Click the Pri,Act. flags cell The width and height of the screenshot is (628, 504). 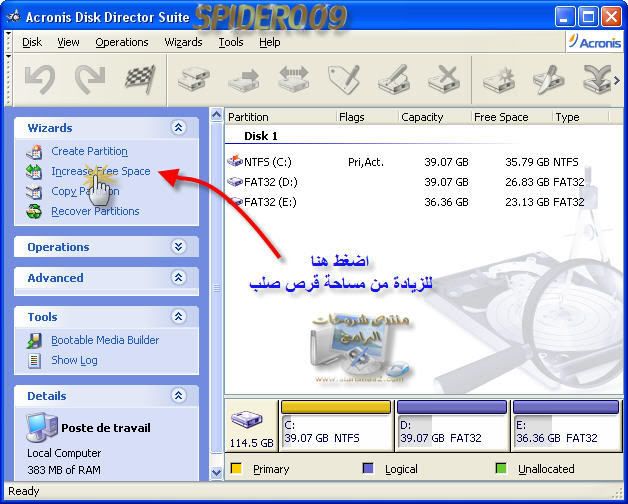pyautogui.click(x=366, y=162)
